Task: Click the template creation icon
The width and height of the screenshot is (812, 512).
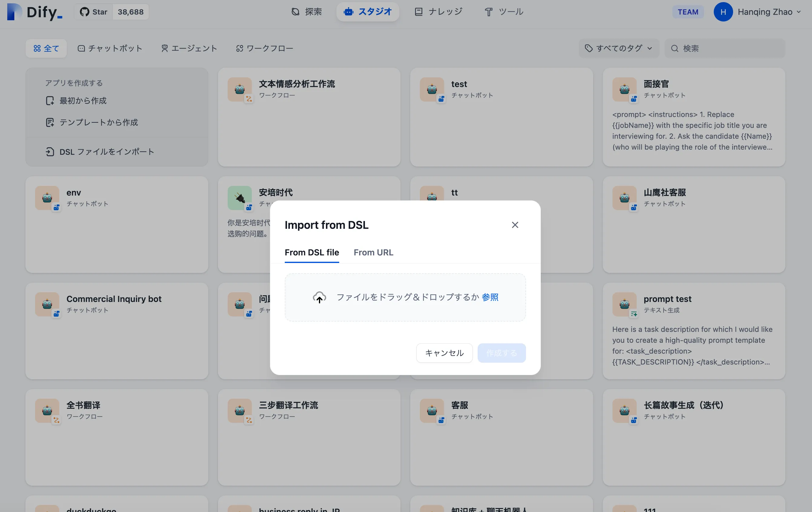Action: [50, 122]
